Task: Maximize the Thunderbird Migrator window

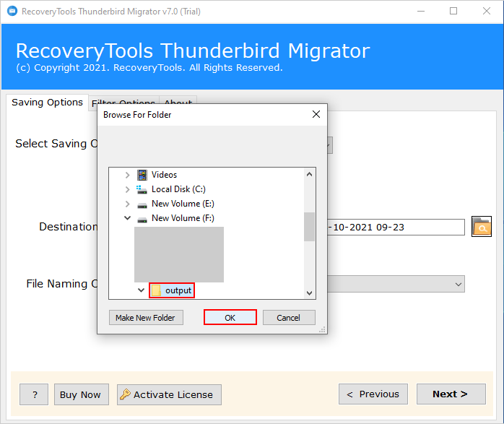Action: click(x=453, y=12)
